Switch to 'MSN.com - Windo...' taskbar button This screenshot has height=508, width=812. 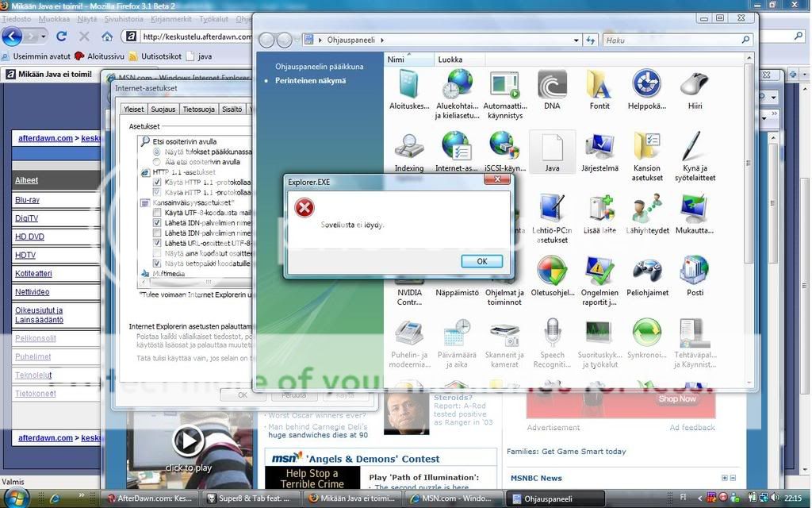[454, 498]
